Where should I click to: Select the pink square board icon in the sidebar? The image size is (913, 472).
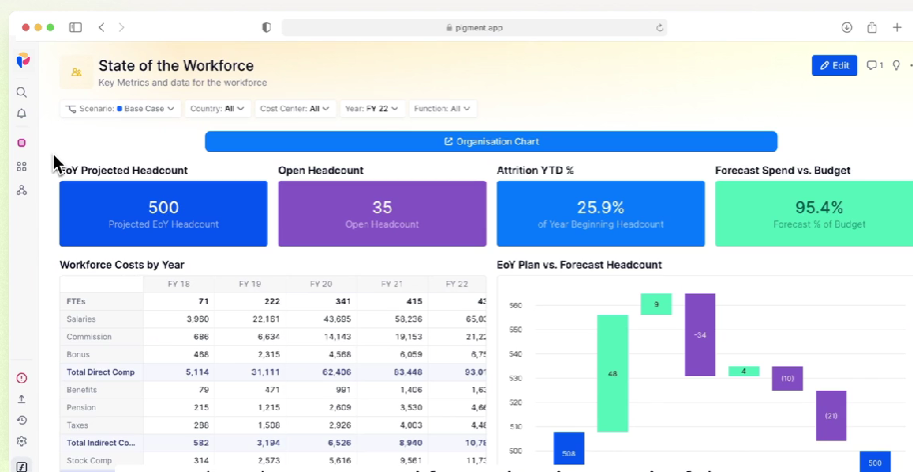pyautogui.click(x=22, y=143)
